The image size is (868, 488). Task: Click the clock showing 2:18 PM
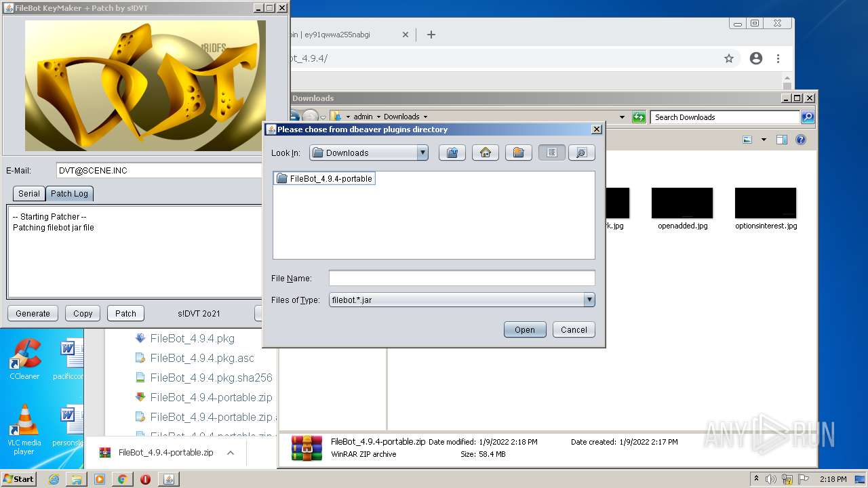(833, 479)
